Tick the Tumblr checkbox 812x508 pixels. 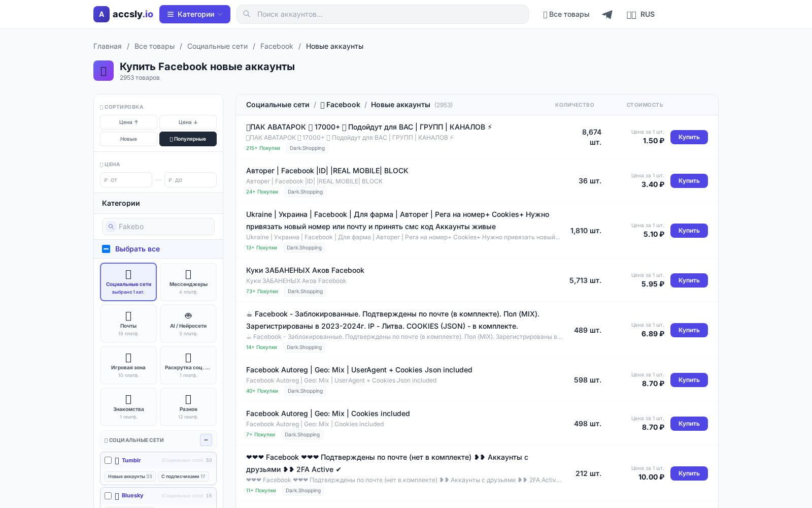pyautogui.click(x=108, y=460)
